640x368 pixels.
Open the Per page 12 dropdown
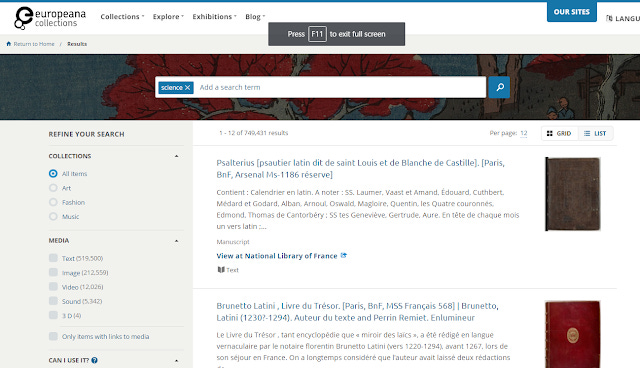click(x=524, y=133)
